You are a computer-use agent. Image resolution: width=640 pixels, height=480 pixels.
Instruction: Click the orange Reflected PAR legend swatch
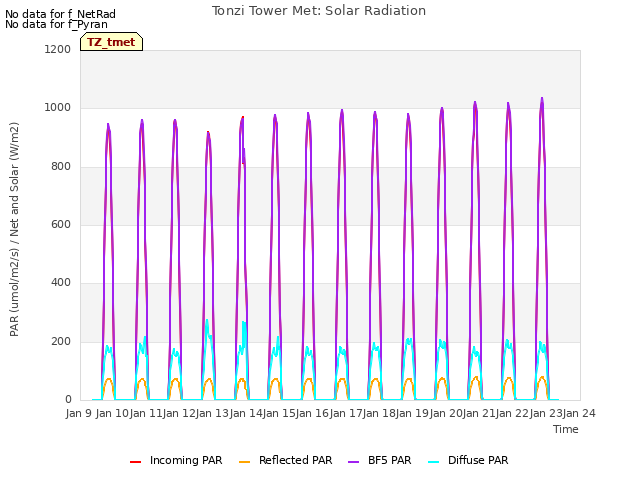point(244,462)
